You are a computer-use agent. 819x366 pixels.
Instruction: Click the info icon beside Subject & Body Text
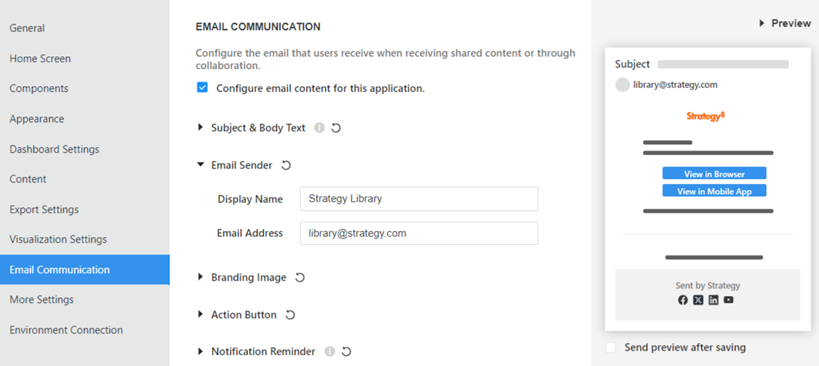pos(320,128)
